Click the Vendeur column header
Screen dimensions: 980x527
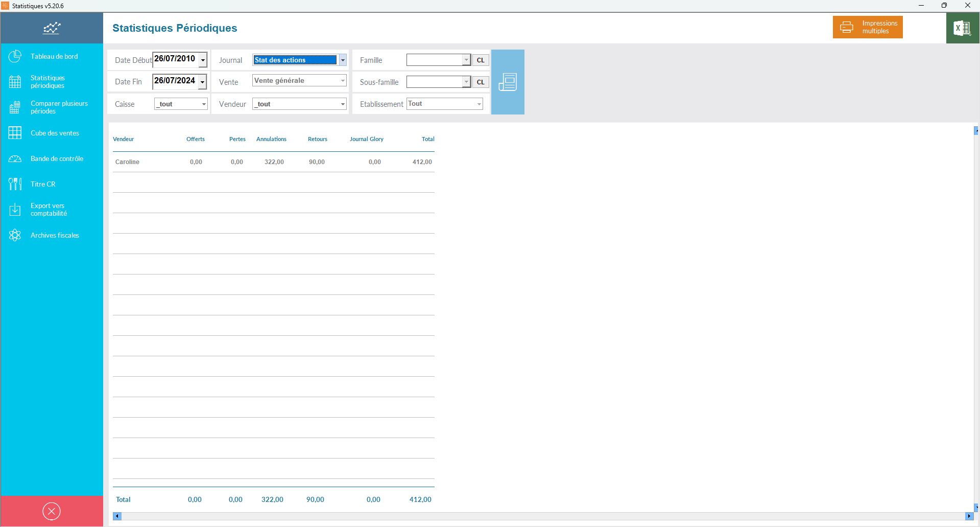[123, 139]
